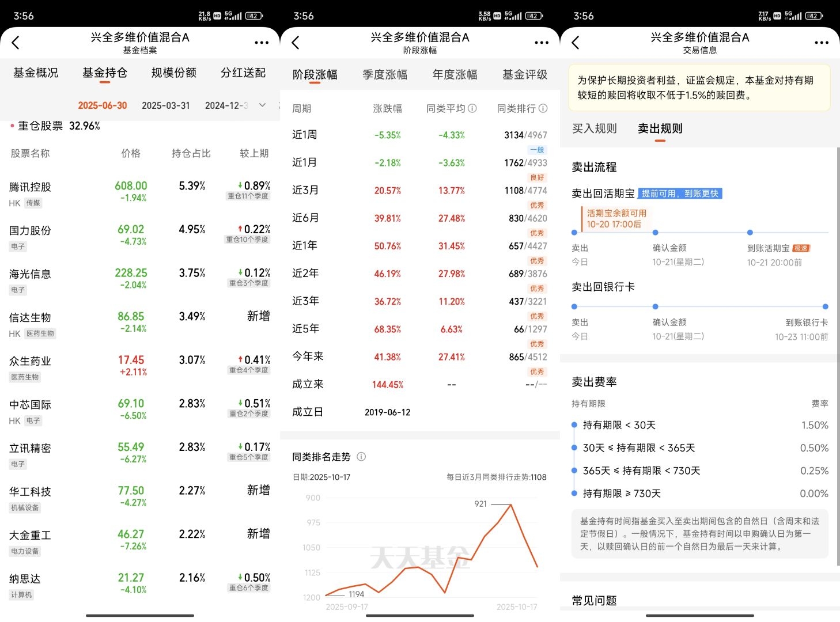Tap the 近3月 return value 20.57%
The height and width of the screenshot is (622, 840).
(388, 191)
